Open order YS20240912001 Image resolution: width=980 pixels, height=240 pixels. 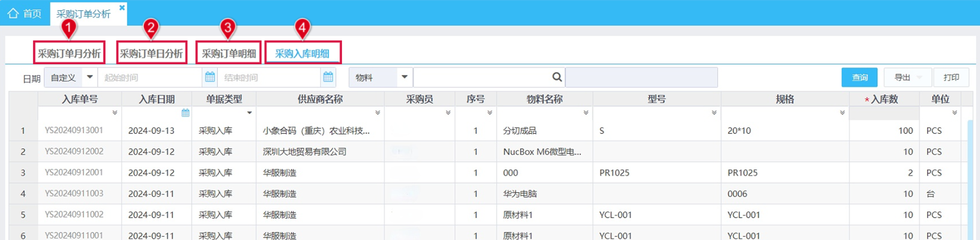pos(74,172)
